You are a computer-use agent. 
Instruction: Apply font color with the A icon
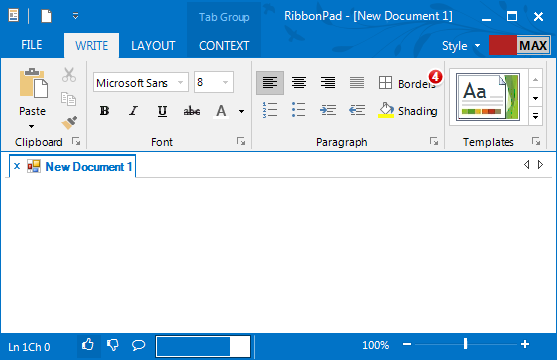point(221,111)
